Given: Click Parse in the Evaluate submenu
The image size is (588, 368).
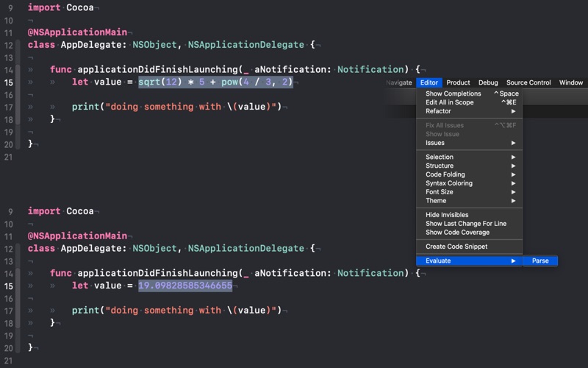Looking at the screenshot, I should pyautogui.click(x=540, y=261).
